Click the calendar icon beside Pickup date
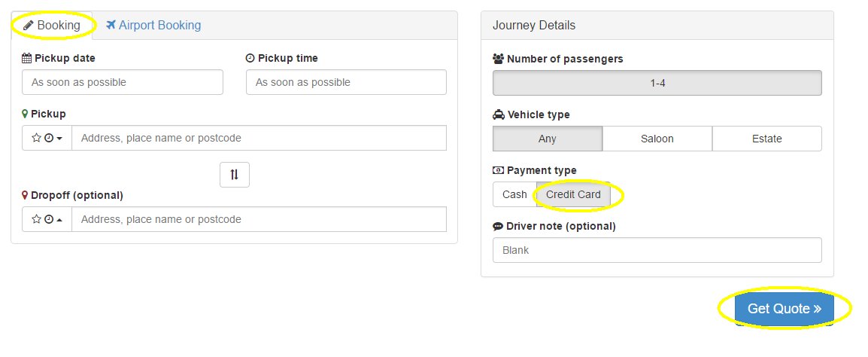This screenshot has width=868, height=357. (27, 58)
